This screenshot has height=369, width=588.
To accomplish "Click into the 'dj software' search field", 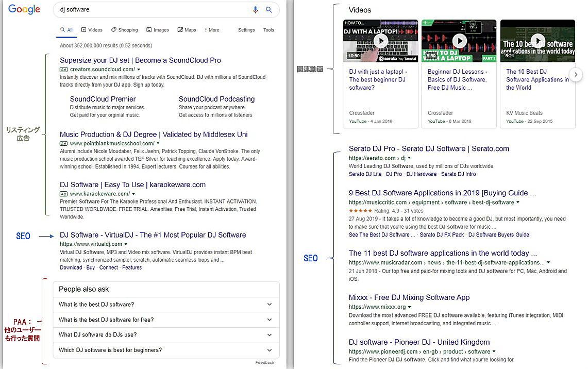I will click(x=149, y=10).
